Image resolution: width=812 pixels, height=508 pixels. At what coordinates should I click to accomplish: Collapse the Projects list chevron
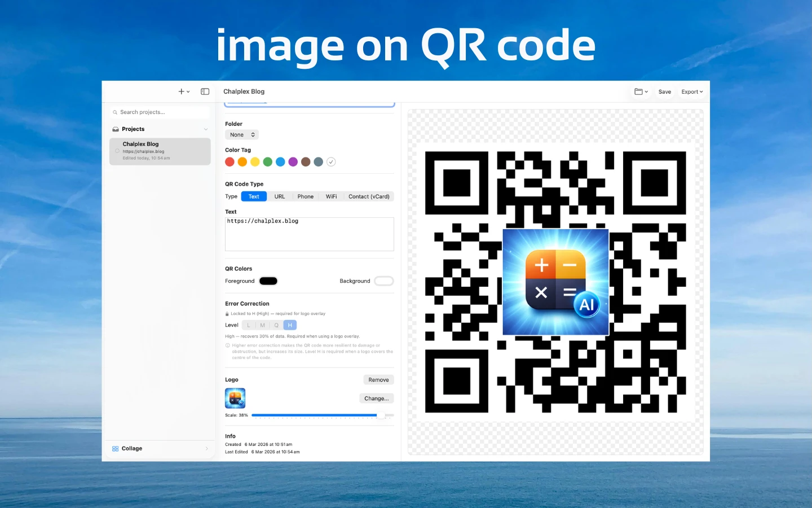click(205, 129)
